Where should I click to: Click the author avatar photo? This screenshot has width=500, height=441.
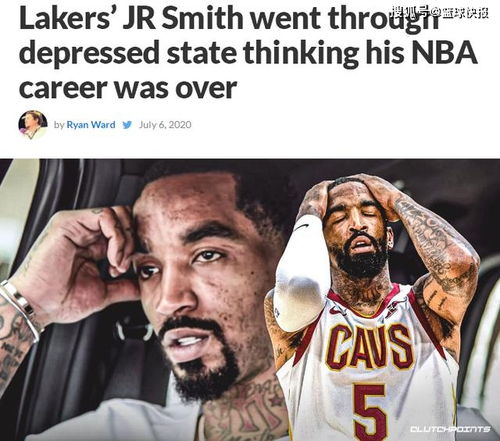click(x=32, y=125)
